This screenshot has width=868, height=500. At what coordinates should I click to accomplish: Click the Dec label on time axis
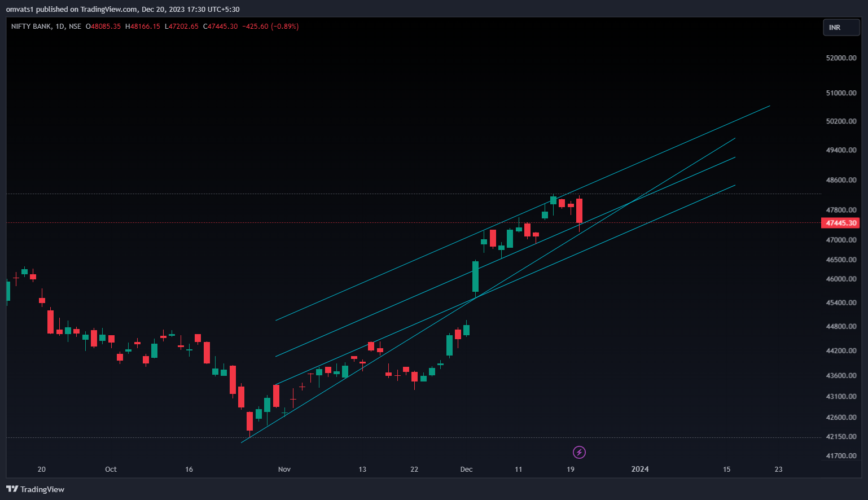click(466, 470)
